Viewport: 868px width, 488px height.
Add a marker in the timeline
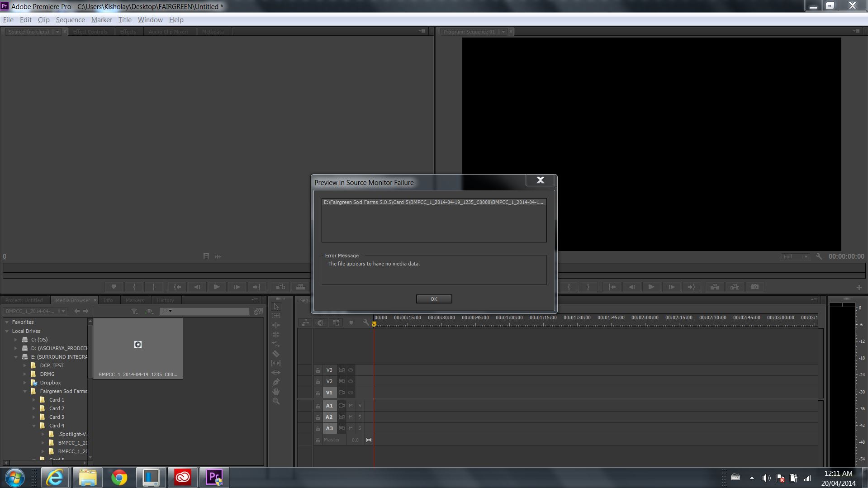point(351,322)
